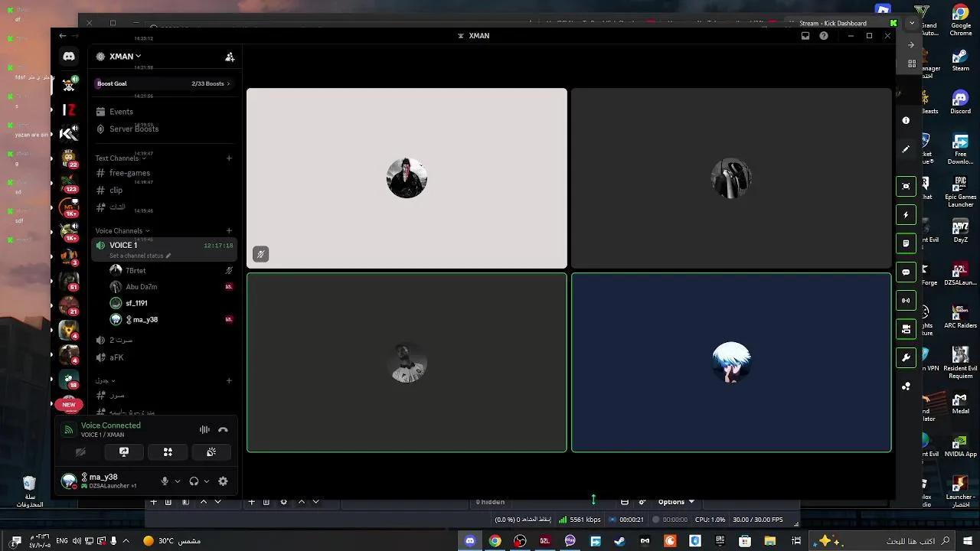Image resolution: width=980 pixels, height=551 pixels.
Task: Click the invite people icon next to XMAN
Action: click(x=230, y=57)
